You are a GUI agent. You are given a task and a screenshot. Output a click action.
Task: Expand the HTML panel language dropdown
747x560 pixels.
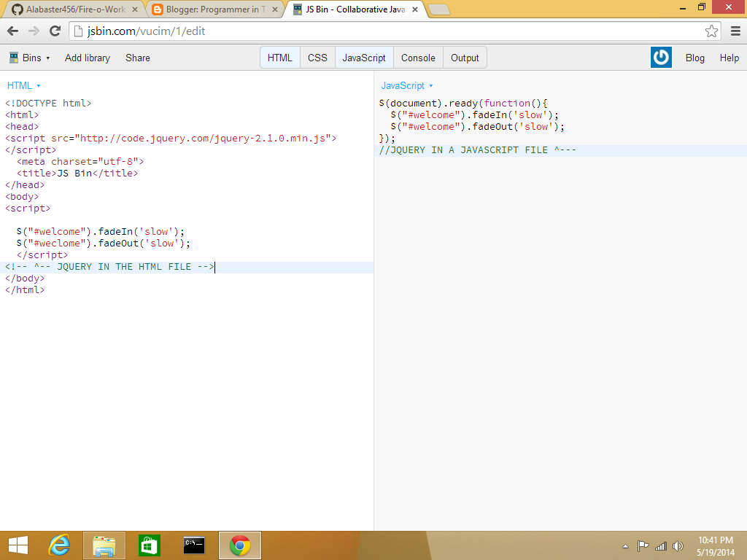point(24,86)
